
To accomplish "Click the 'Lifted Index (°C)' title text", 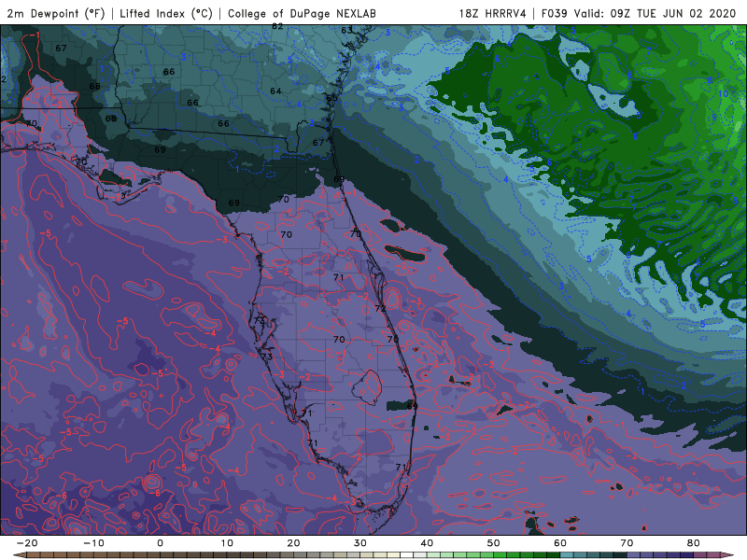I will click(x=166, y=13).
